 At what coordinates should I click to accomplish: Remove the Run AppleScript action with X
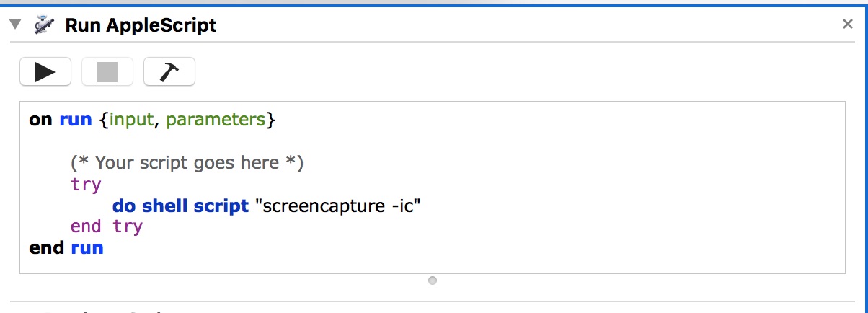click(x=848, y=25)
